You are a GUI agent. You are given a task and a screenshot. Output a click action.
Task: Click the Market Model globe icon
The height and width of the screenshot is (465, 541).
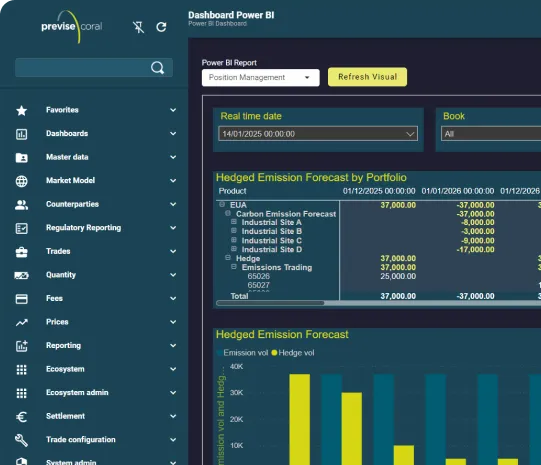pos(21,181)
